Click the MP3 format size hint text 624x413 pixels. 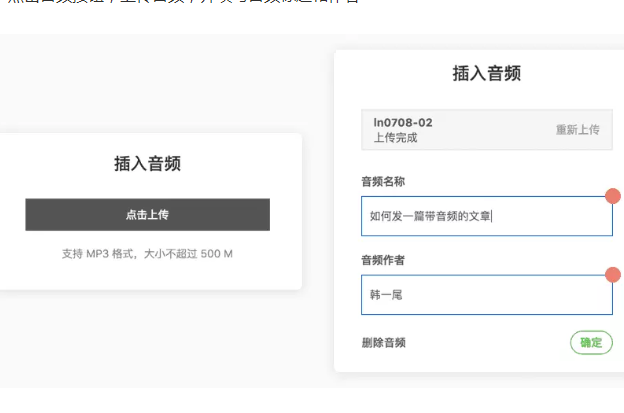click(147, 254)
